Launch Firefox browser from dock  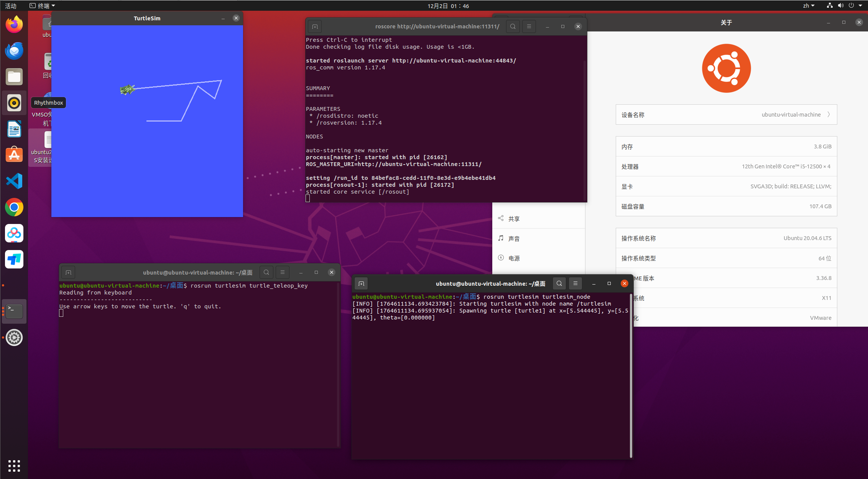click(14, 25)
